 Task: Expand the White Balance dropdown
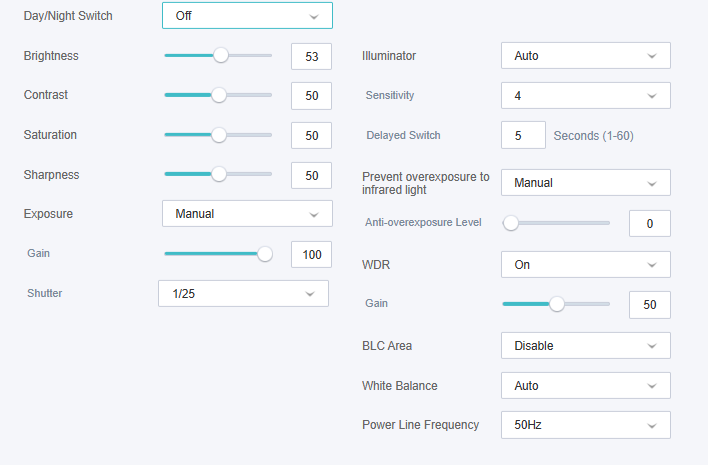click(x=585, y=386)
